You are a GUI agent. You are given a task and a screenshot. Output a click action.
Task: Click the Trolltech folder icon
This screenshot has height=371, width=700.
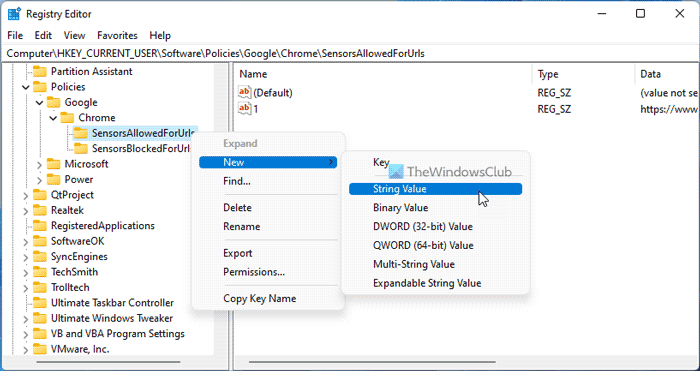tap(40, 288)
